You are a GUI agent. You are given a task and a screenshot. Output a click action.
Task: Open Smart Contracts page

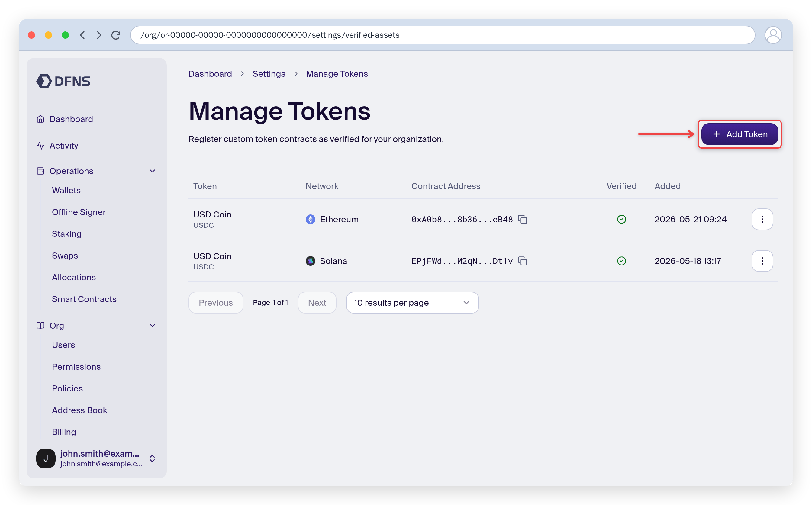(x=84, y=299)
